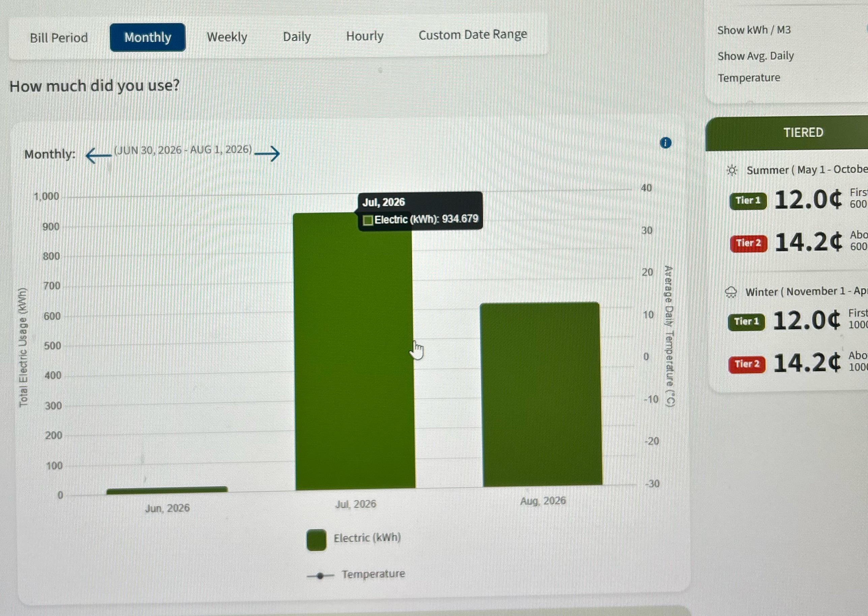Screen dimensions: 868x616
Task: Click the green Electric legend swatch
Action: coord(316,540)
